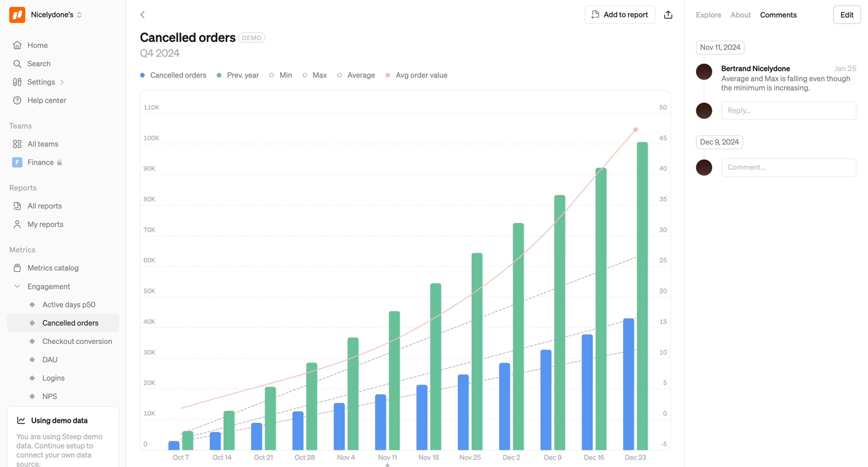The image size is (868, 467).
Task: Toggle Avg order value legend swatch
Action: [388, 75]
